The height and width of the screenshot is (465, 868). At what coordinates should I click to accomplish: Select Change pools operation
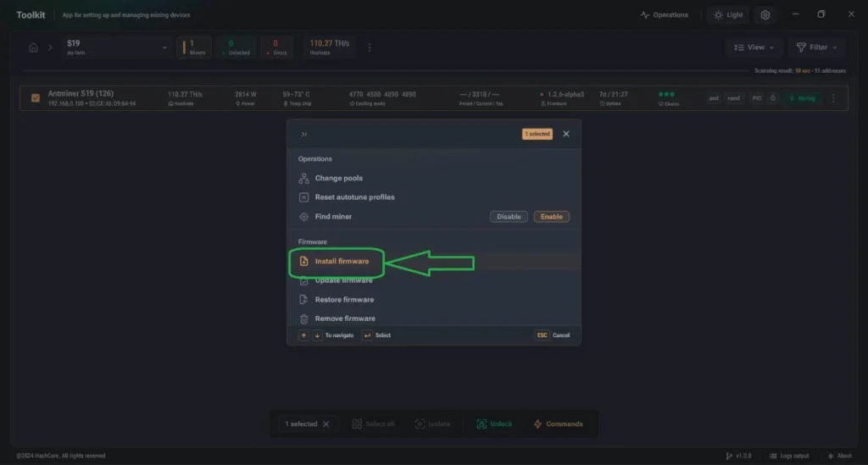pyautogui.click(x=434, y=178)
